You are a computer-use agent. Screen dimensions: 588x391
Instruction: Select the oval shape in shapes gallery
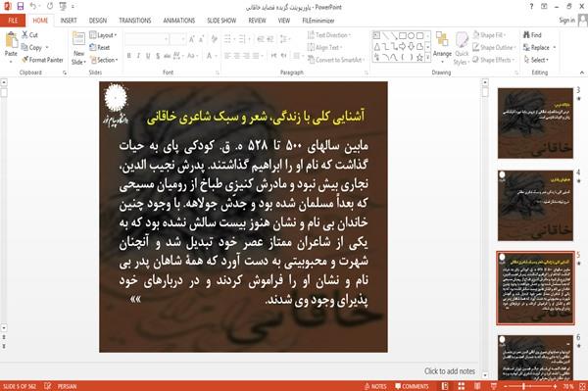tap(411, 36)
